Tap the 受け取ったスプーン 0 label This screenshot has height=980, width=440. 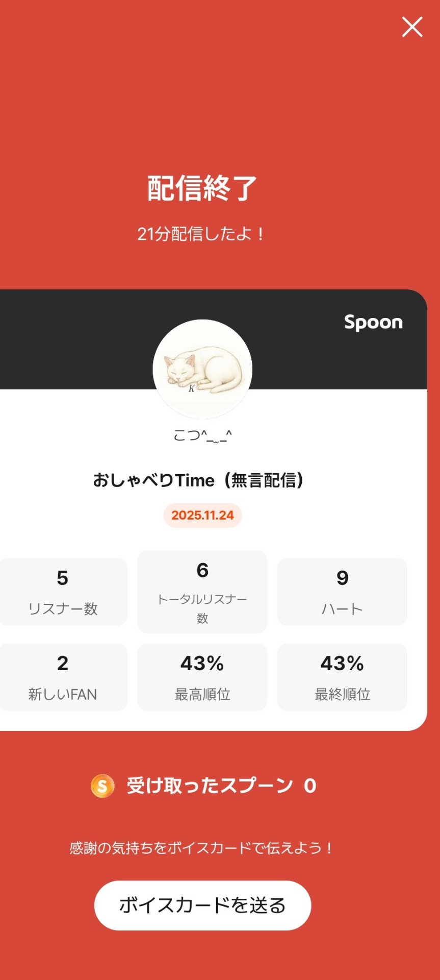click(x=210, y=786)
